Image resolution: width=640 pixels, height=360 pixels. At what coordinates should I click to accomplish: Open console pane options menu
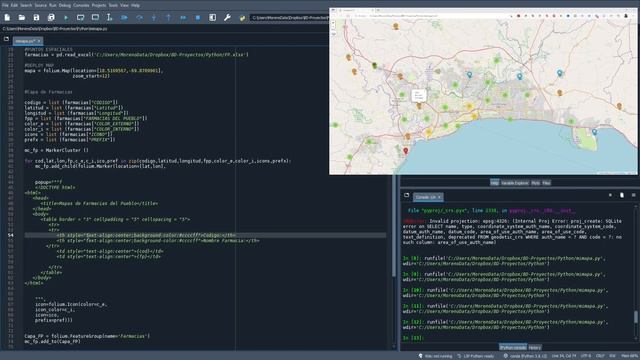(x=633, y=195)
